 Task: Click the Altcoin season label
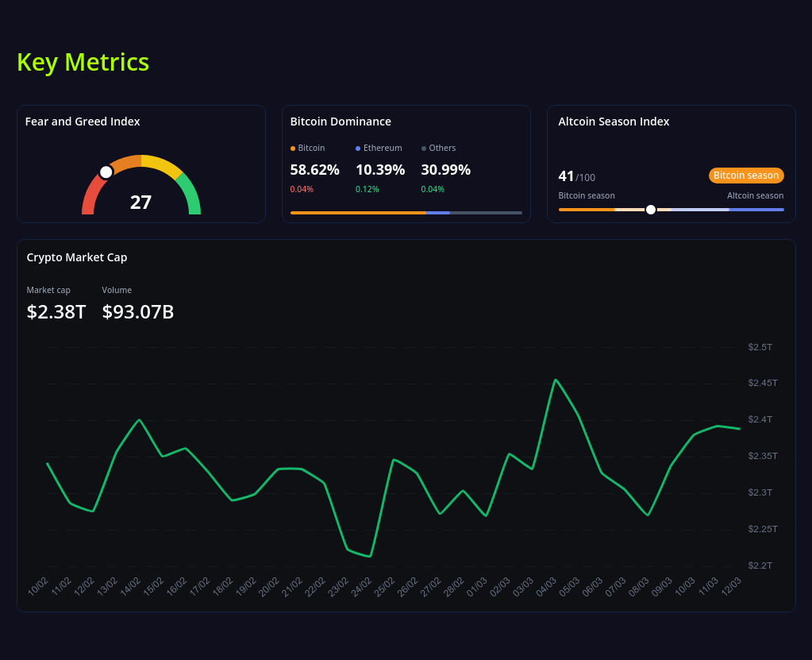tap(755, 195)
